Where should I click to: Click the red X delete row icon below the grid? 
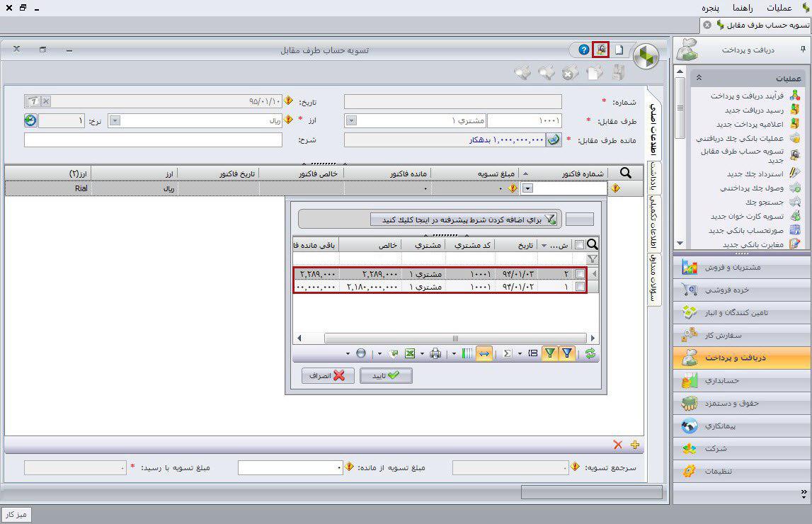coord(618,445)
